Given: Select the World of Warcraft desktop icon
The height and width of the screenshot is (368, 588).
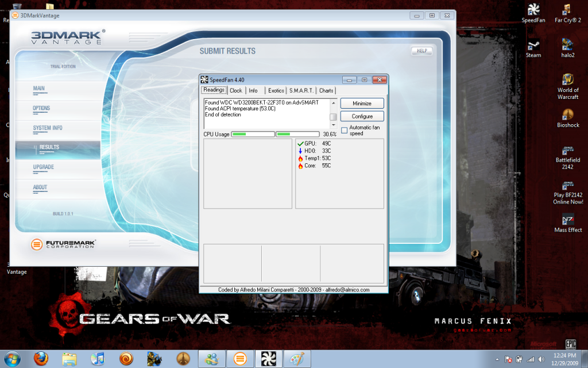Looking at the screenshot, I should 568,86.
